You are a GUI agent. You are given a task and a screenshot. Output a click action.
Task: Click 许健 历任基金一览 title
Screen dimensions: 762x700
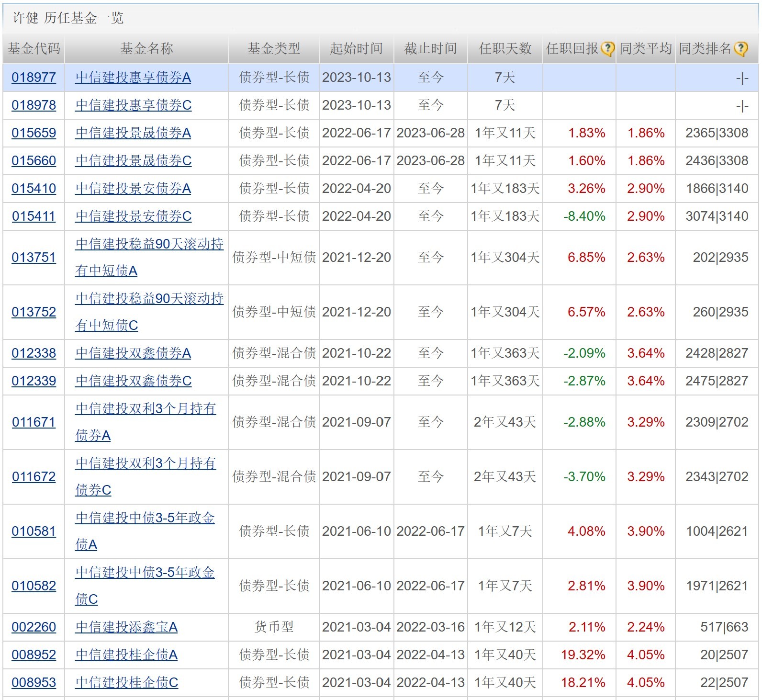pos(68,18)
